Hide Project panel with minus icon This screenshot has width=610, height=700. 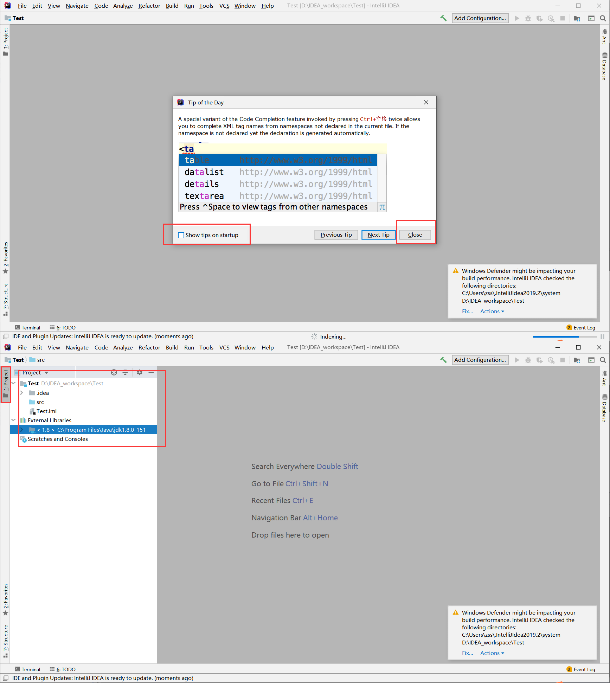pyautogui.click(x=151, y=373)
